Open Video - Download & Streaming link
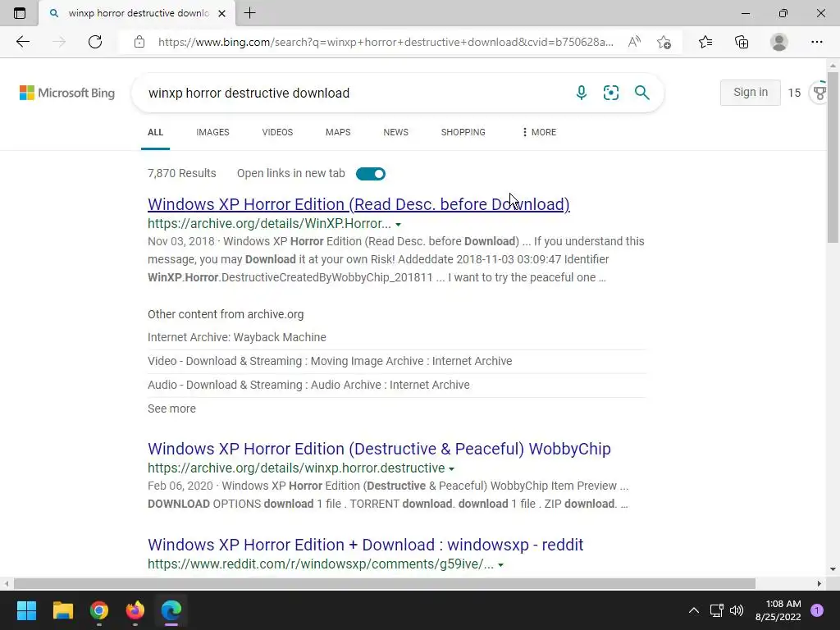 point(330,361)
